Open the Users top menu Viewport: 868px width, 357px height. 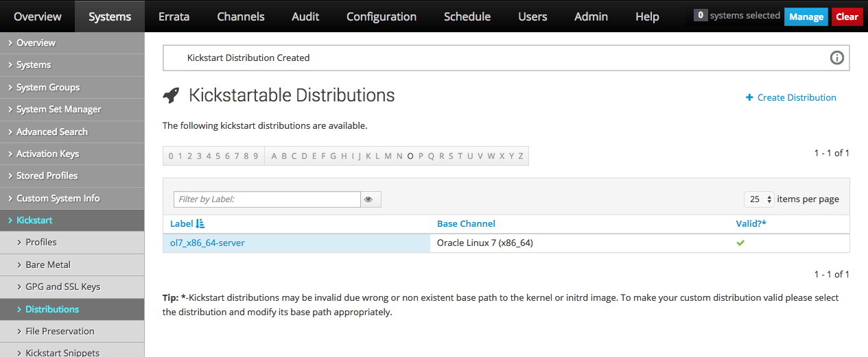pyautogui.click(x=532, y=16)
